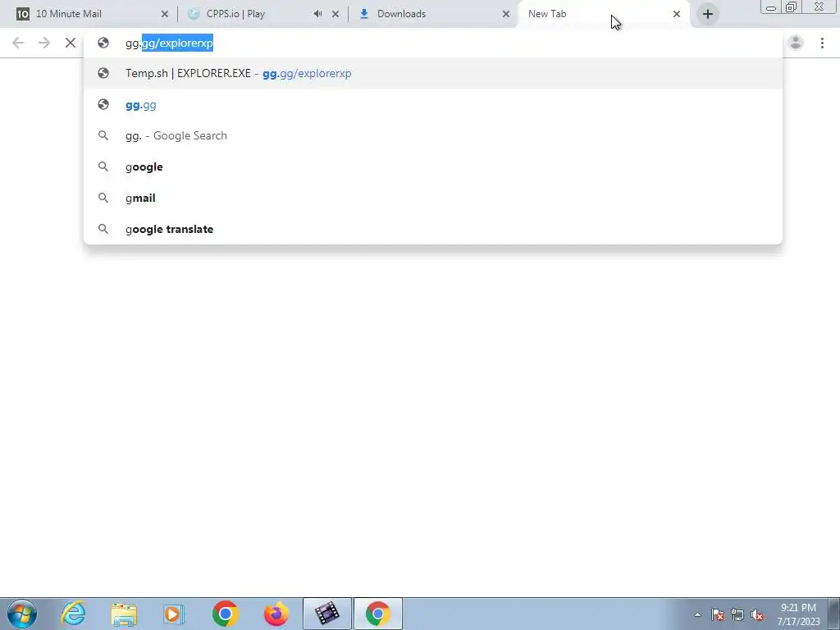Viewport: 840px width, 630px height.
Task: Click globe icon in address bar
Action: point(103,43)
